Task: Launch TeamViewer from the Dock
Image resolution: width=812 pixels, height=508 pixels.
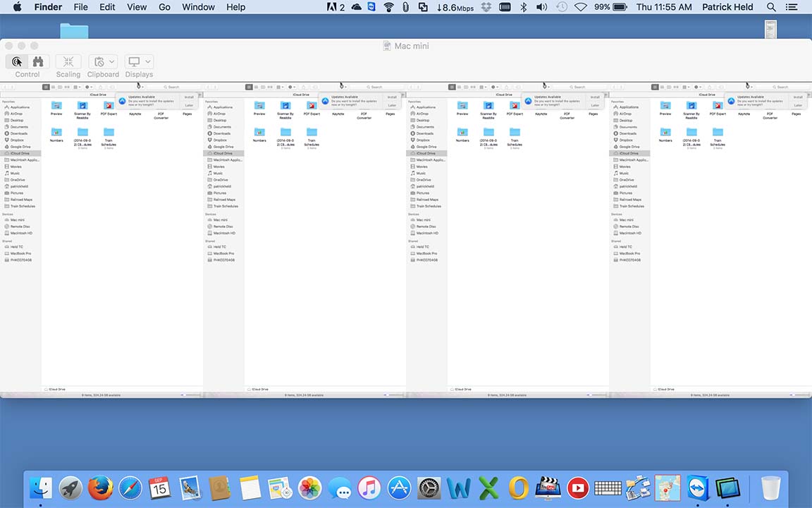Action: click(698, 488)
